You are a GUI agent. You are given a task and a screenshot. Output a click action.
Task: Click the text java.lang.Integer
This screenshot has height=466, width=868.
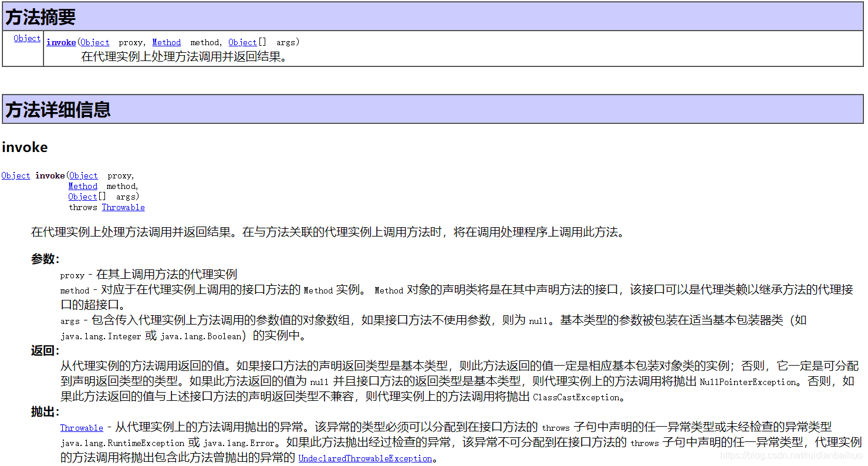(101, 336)
